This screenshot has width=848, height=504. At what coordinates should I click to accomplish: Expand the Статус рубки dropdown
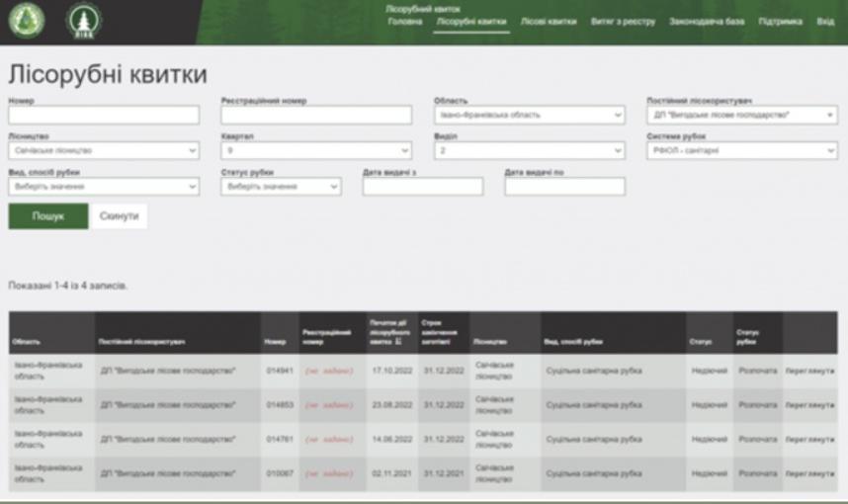(281, 187)
